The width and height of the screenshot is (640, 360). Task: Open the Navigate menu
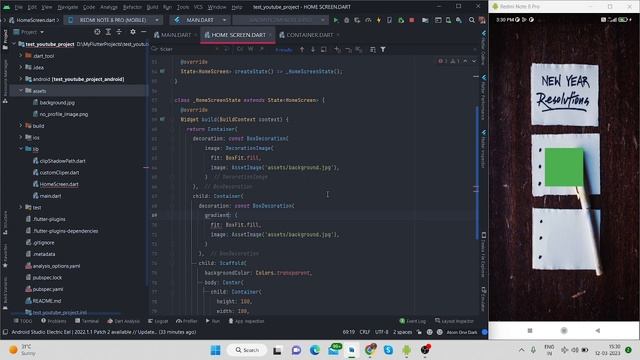click(67, 7)
